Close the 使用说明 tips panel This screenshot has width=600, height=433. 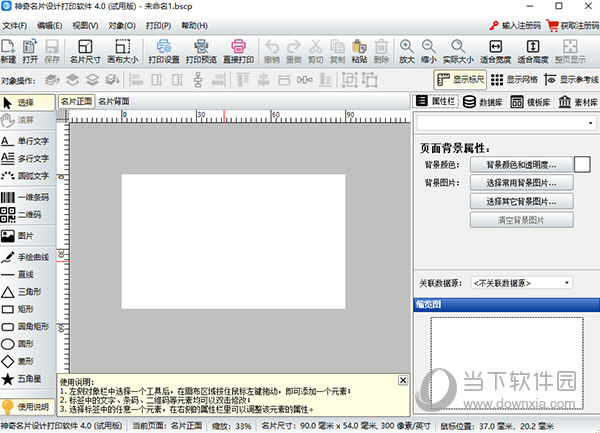coord(403,381)
